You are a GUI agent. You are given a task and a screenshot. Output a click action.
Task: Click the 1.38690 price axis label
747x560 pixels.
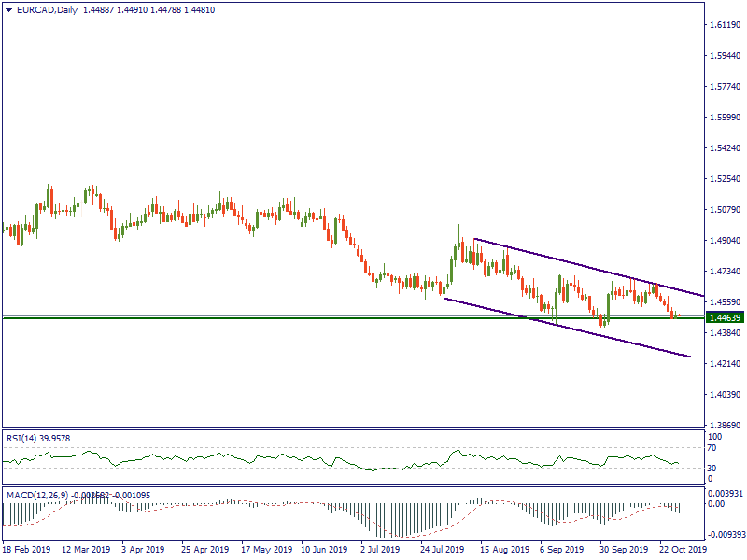tap(725, 425)
